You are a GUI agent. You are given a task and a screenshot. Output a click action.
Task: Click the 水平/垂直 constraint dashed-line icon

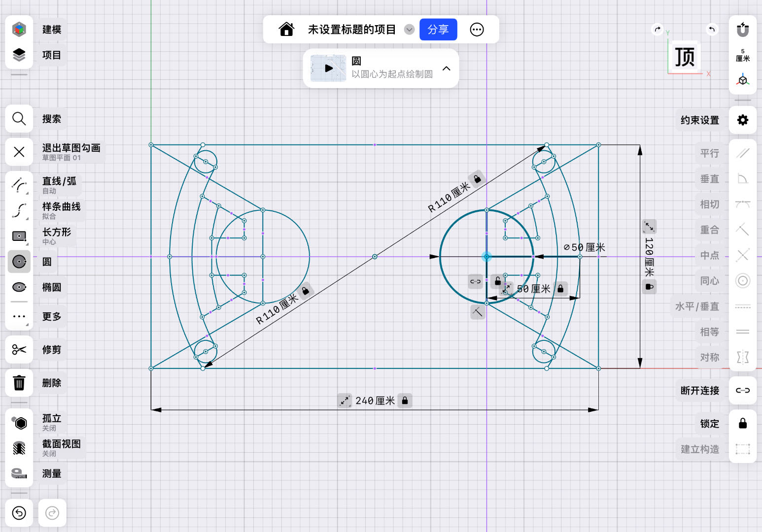(x=743, y=306)
